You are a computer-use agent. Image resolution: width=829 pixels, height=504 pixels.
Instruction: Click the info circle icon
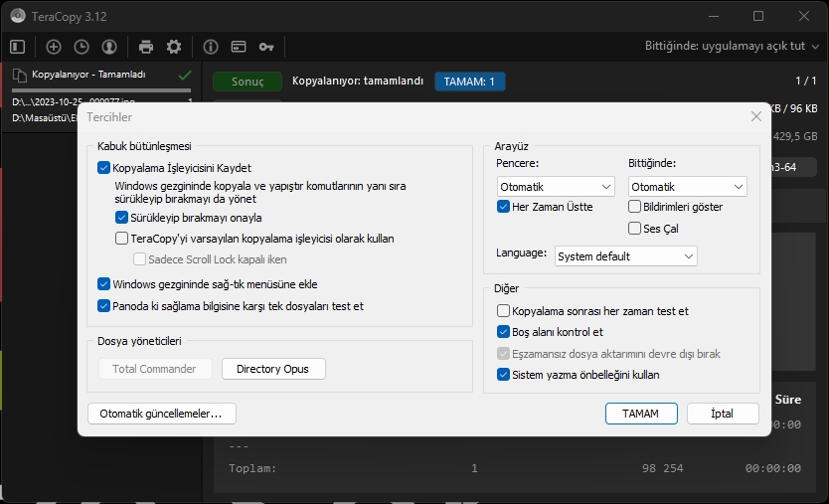pos(211,47)
